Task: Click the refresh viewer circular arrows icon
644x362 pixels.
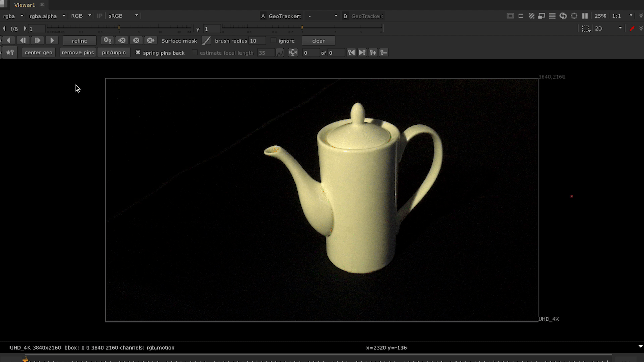Action: point(563,16)
